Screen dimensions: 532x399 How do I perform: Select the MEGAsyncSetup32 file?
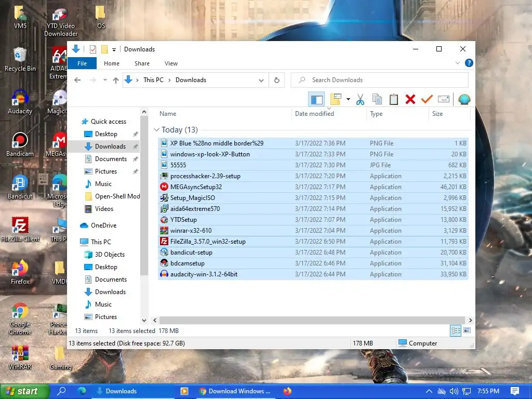(x=313, y=187)
